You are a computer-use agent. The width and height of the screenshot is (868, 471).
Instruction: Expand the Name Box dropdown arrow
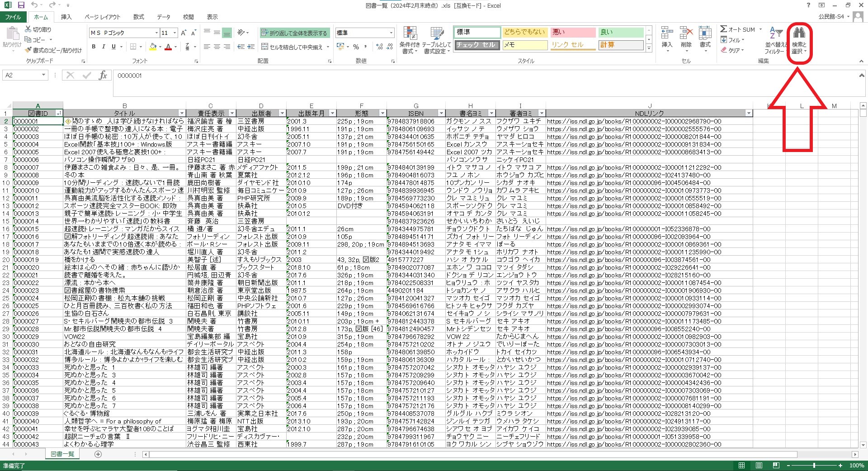tap(43, 75)
